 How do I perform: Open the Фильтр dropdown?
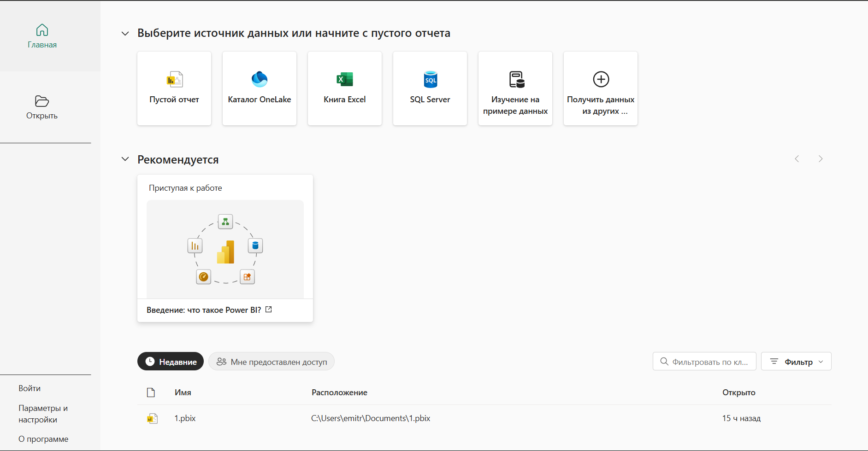tap(796, 361)
